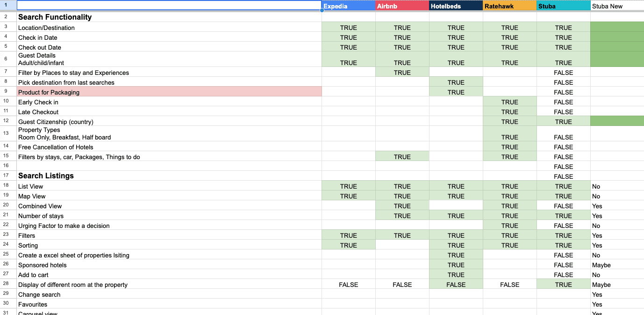
Task: Select the Airbnb column header cell
Action: point(402,6)
